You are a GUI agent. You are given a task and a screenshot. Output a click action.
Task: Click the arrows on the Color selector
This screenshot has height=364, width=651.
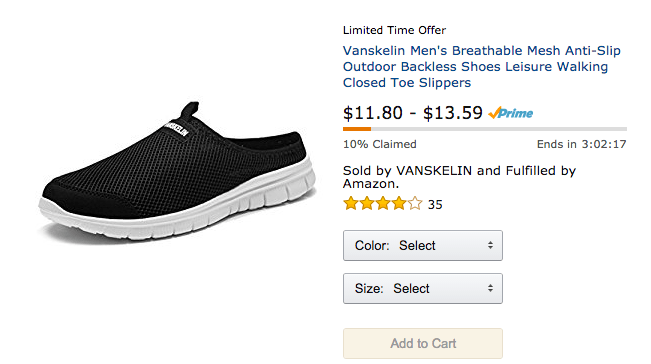coord(490,245)
